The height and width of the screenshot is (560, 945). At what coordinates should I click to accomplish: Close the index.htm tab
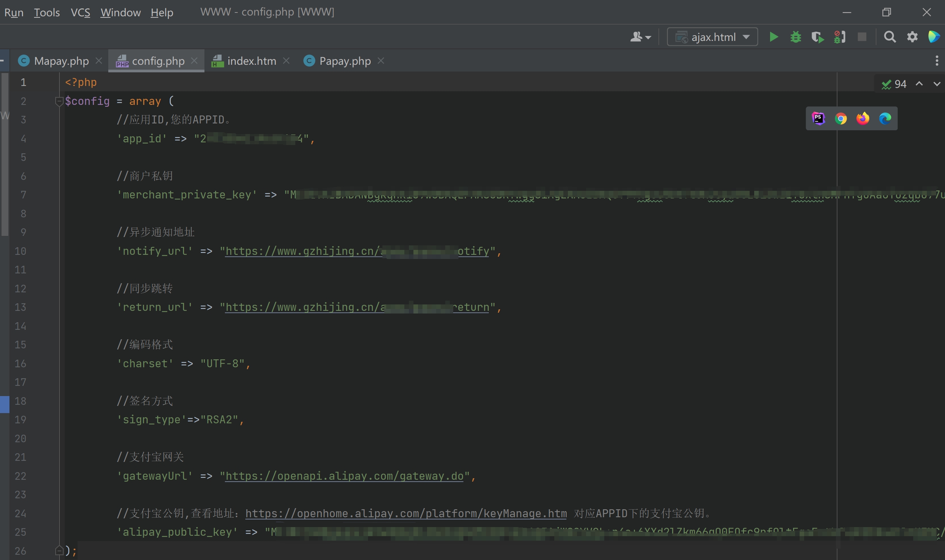coord(287,61)
